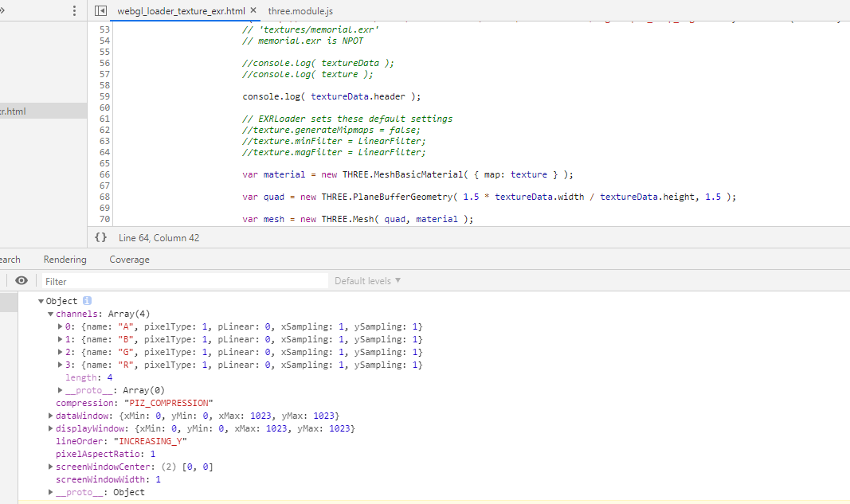
Task: Click the "memorial.exr is NPOT" comment line
Action: (x=303, y=41)
